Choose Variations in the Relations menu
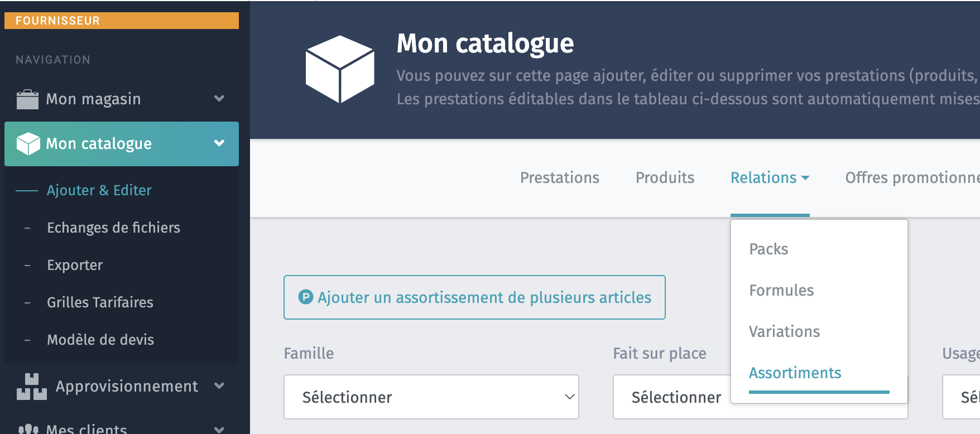The image size is (980, 434). coord(784,331)
